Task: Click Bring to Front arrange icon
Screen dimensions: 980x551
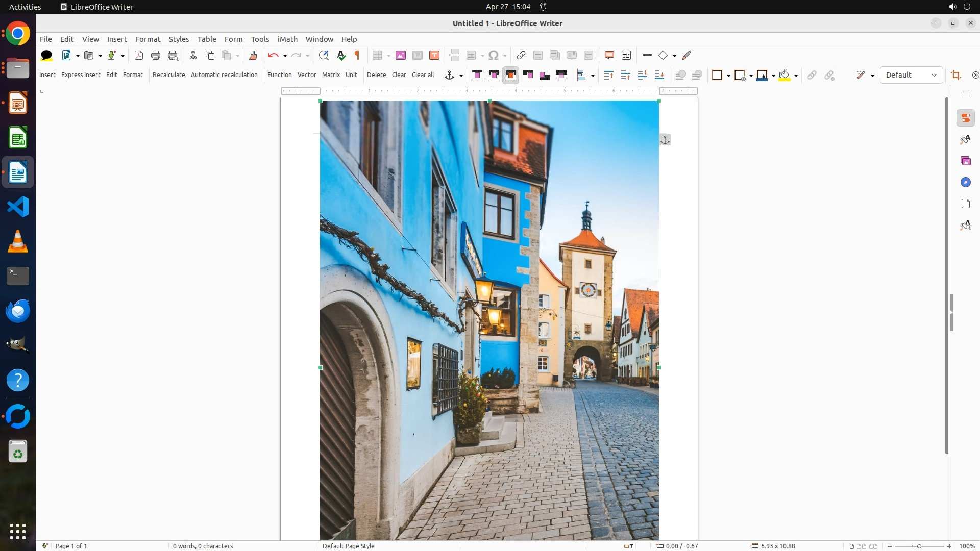Action: (608, 75)
